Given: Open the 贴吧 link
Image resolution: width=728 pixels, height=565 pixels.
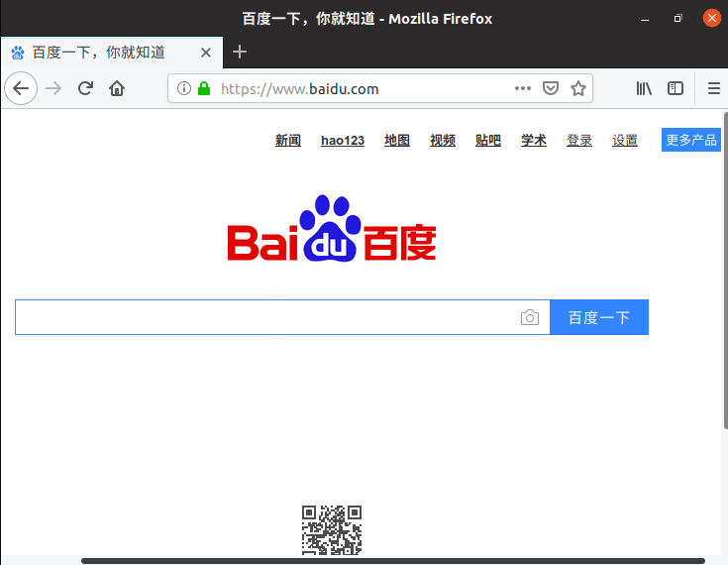Looking at the screenshot, I should (x=488, y=141).
